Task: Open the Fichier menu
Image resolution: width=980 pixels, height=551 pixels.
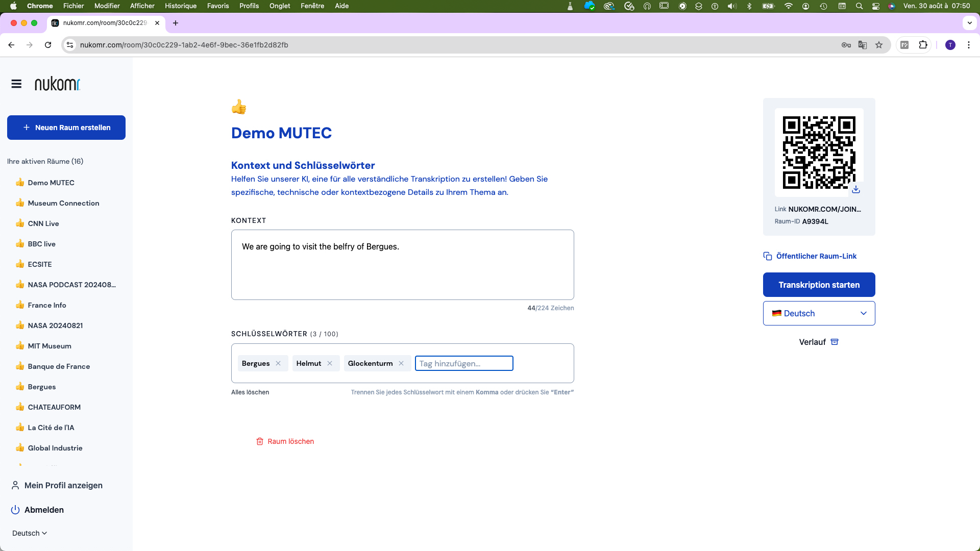Action: click(x=73, y=6)
